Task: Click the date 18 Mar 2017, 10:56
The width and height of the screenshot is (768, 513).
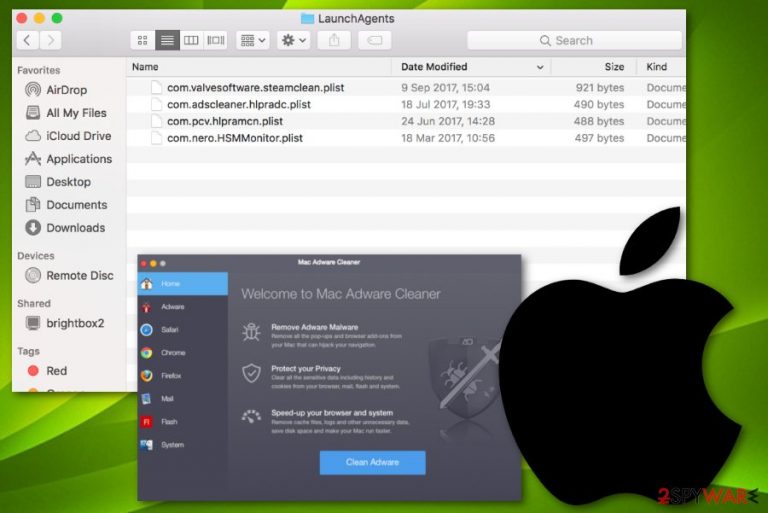Action: tap(448, 138)
